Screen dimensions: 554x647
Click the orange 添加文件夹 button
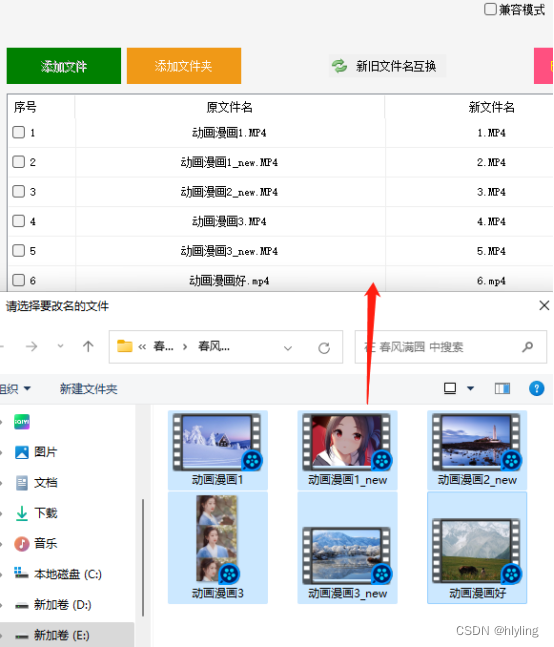tap(184, 66)
